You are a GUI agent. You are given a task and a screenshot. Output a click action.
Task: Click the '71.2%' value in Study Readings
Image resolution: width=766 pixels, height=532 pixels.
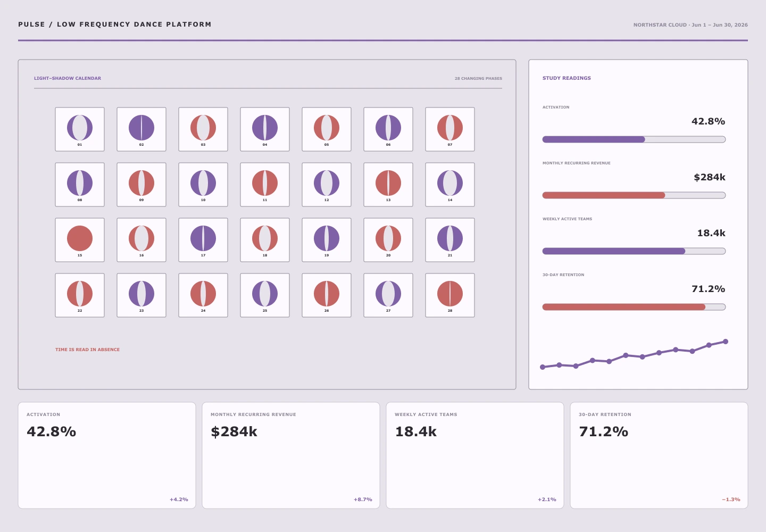708,289
